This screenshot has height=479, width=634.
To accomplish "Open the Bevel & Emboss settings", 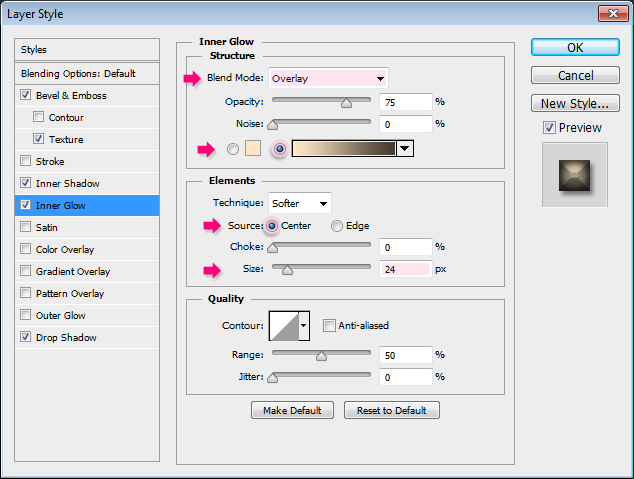I will pyautogui.click(x=71, y=95).
